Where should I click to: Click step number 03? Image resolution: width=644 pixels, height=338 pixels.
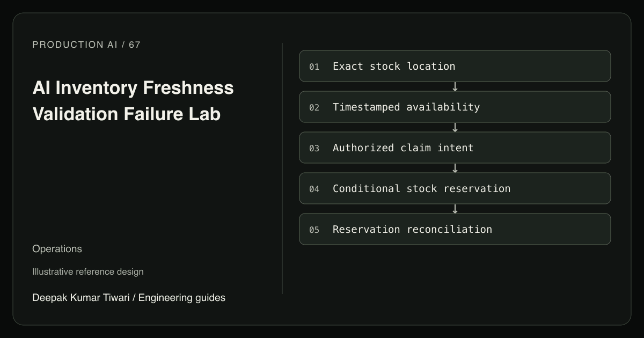click(x=314, y=148)
